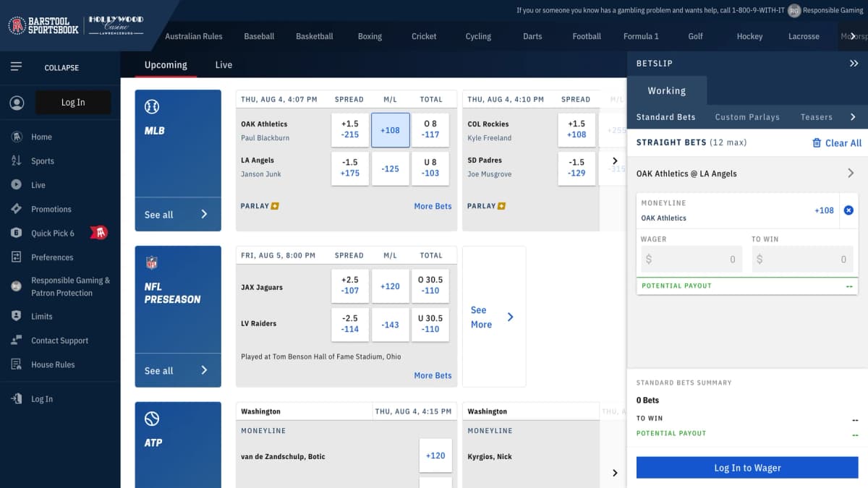Remove OAK Athletics bet with the X icon
This screenshot has height=488, width=868.
(x=848, y=210)
